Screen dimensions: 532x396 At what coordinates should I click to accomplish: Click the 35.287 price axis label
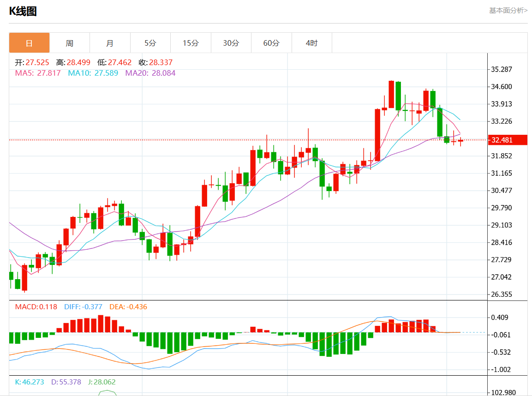(502, 69)
